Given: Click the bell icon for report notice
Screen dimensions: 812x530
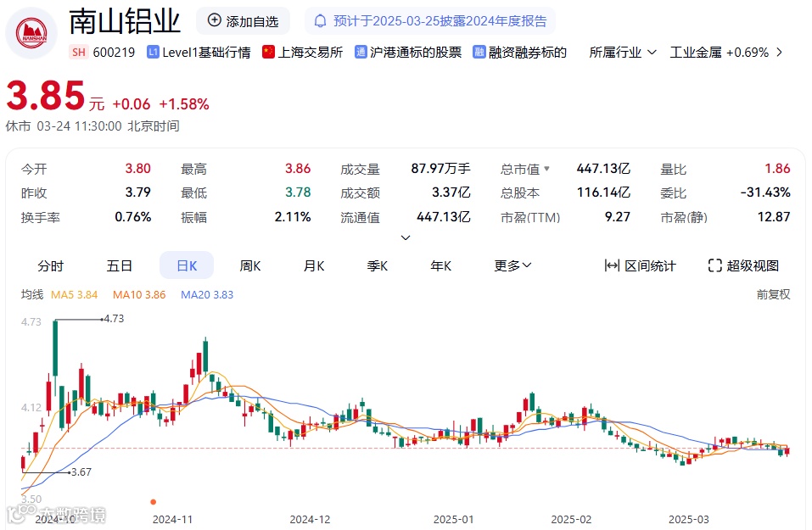Looking at the screenshot, I should click(321, 21).
